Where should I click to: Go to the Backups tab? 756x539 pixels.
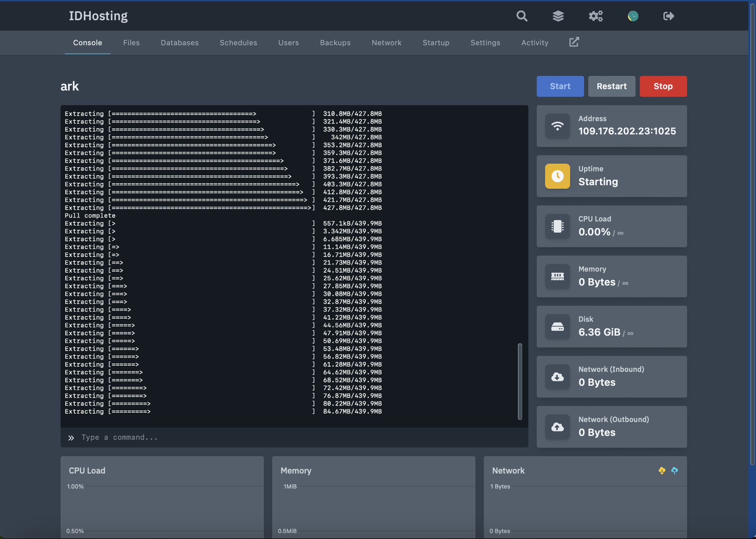(335, 42)
